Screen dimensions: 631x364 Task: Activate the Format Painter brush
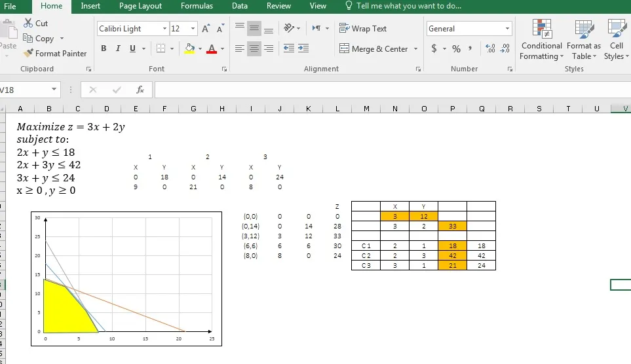pos(28,53)
